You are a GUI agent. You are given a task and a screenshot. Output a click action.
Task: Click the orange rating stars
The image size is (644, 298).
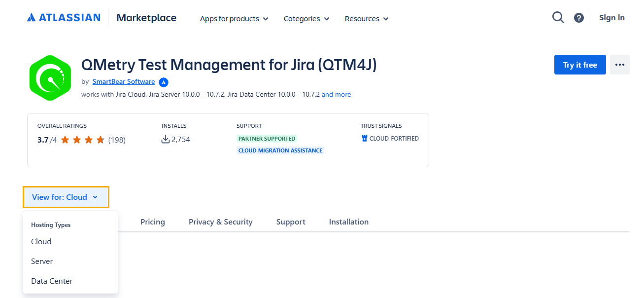point(82,140)
